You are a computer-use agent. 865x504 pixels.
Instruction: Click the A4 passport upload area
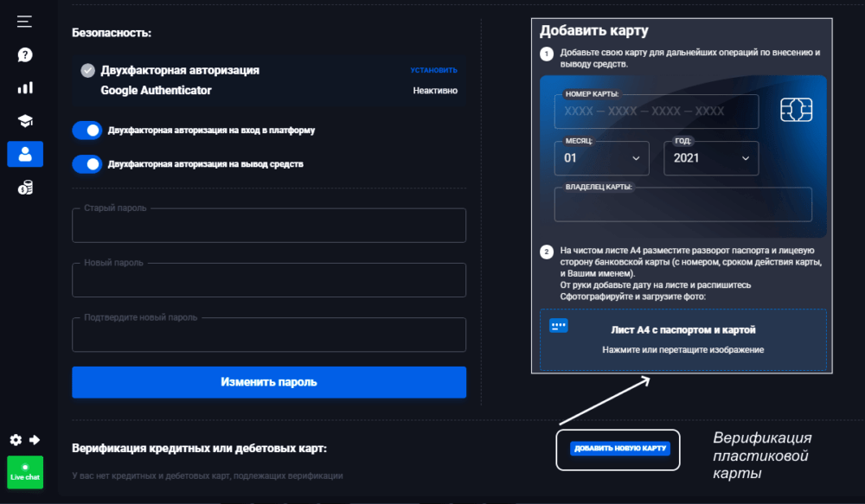682,339
